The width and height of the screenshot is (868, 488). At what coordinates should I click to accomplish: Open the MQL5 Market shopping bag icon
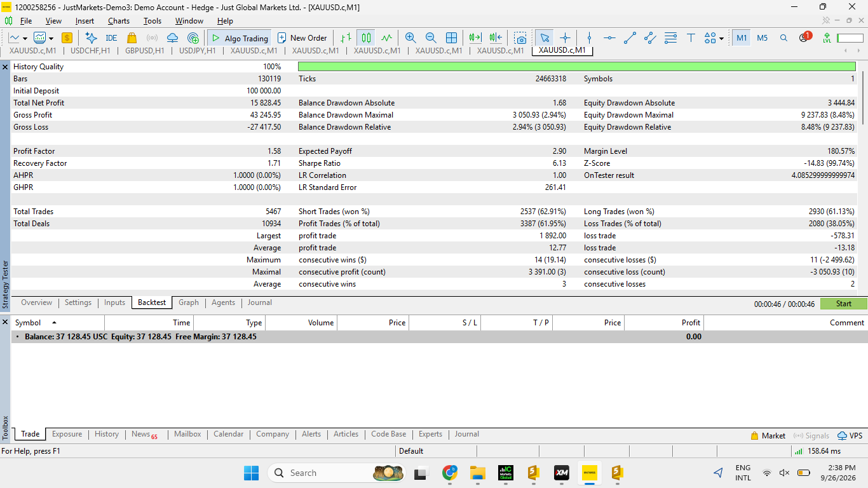pos(132,38)
